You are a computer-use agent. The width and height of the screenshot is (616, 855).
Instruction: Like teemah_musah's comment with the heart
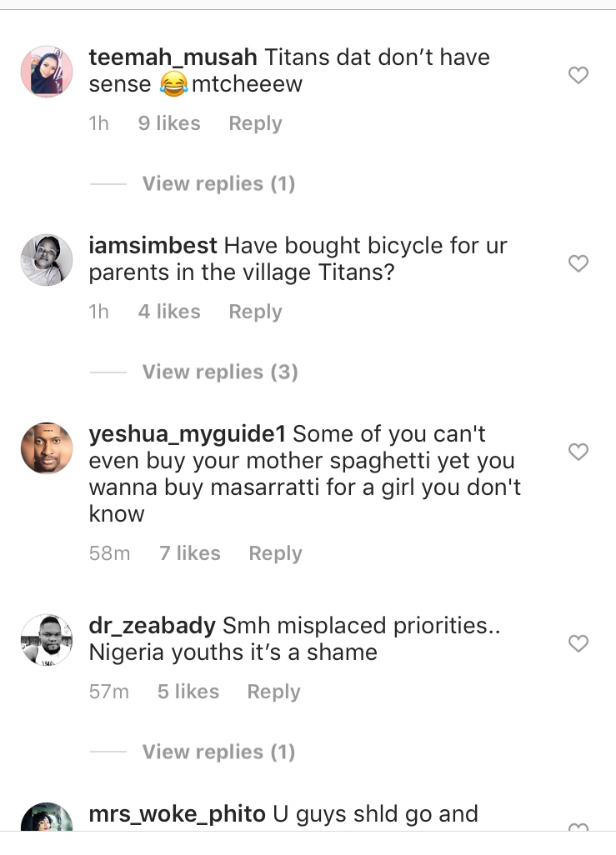point(578,76)
